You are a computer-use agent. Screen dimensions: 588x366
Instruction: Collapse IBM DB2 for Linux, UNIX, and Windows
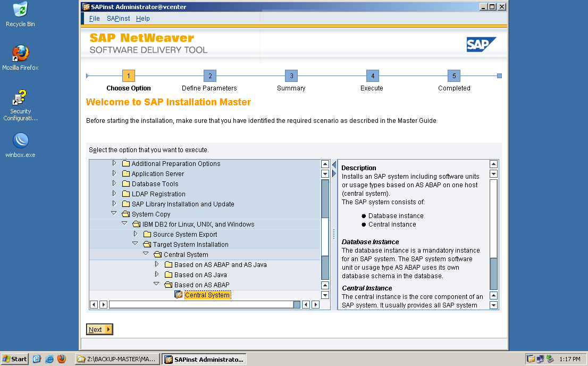tap(124, 223)
